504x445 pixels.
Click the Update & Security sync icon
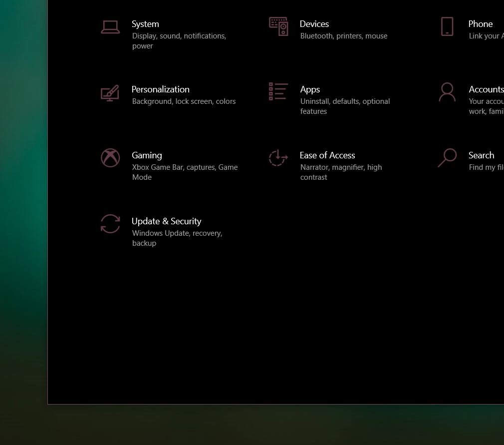tap(110, 224)
